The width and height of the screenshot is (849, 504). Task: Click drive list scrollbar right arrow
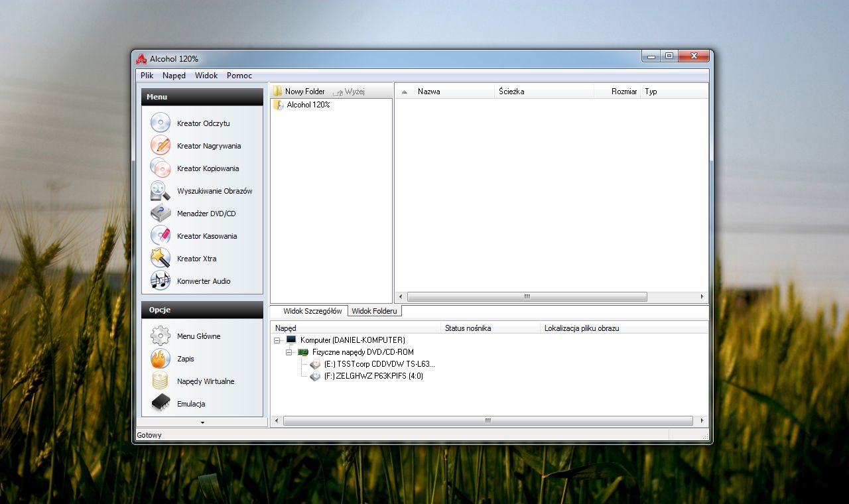point(702,420)
